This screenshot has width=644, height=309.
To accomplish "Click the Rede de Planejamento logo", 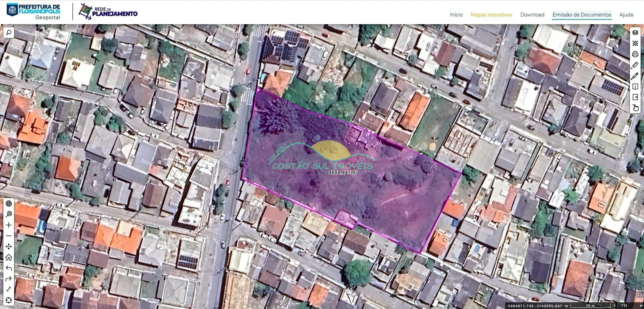I will 108,11.
